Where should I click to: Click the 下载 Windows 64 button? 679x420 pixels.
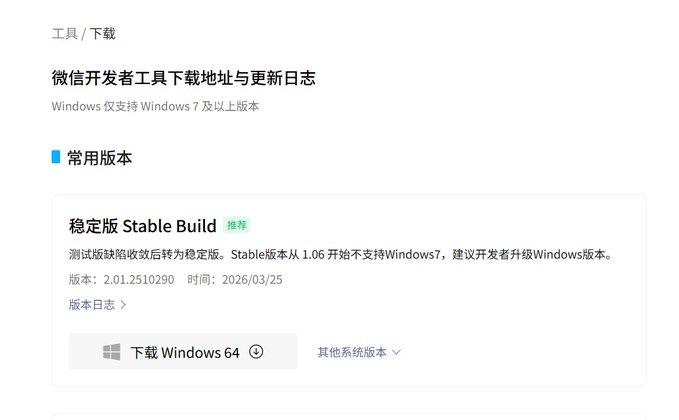tap(183, 352)
